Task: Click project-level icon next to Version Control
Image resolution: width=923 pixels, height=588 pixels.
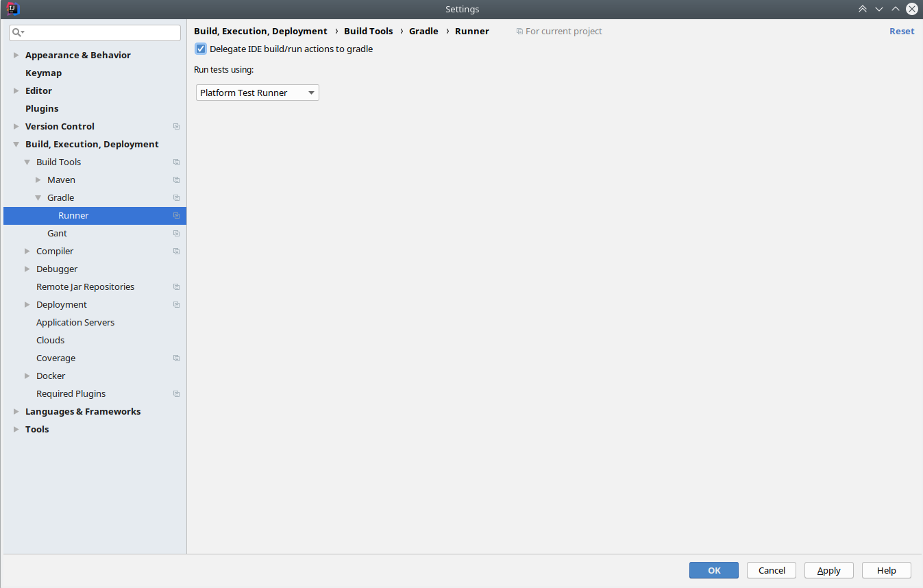Action: click(x=176, y=127)
